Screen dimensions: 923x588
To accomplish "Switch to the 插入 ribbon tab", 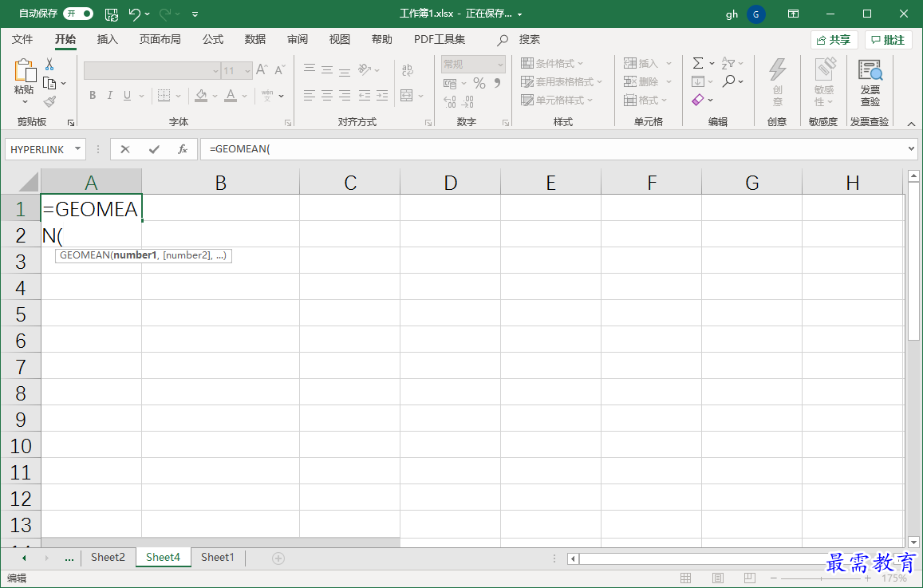I will tap(107, 39).
